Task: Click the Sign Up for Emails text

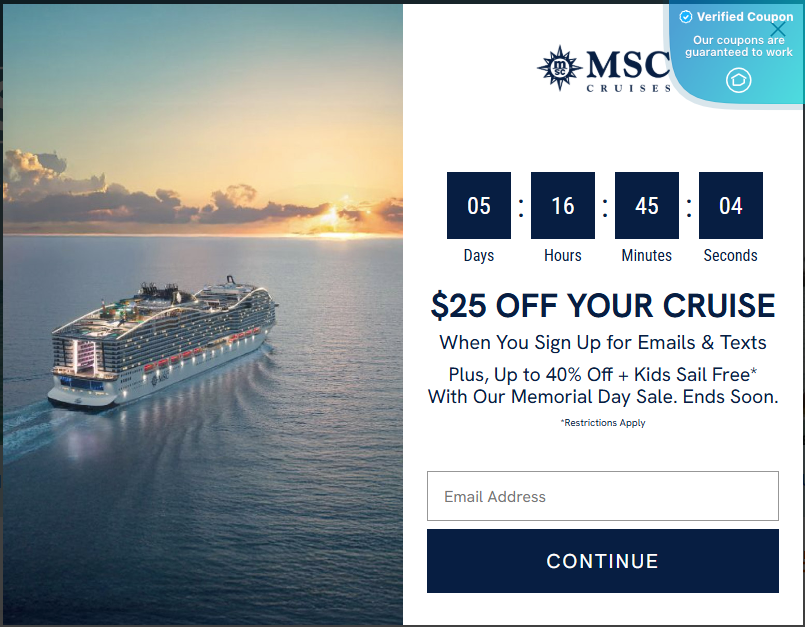Action: pyautogui.click(x=602, y=342)
